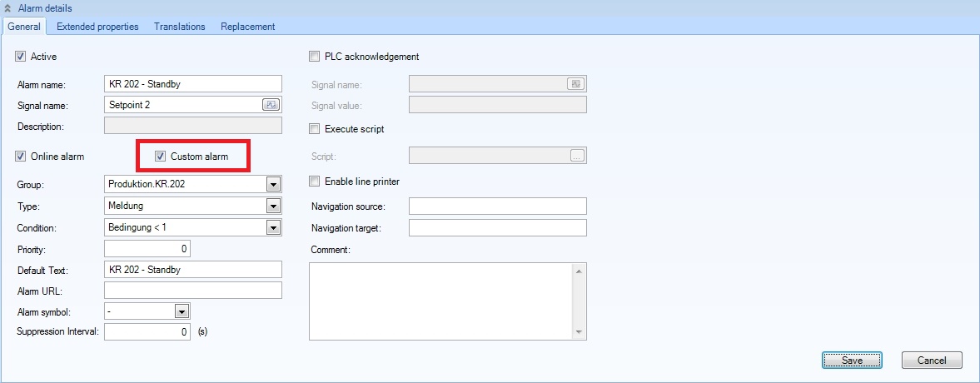Collapse the Alarm details panel chevron
The image size is (980, 383).
(x=7, y=8)
